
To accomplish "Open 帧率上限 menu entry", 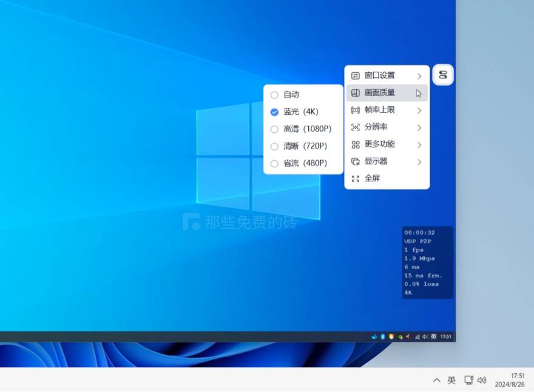I will pos(387,110).
